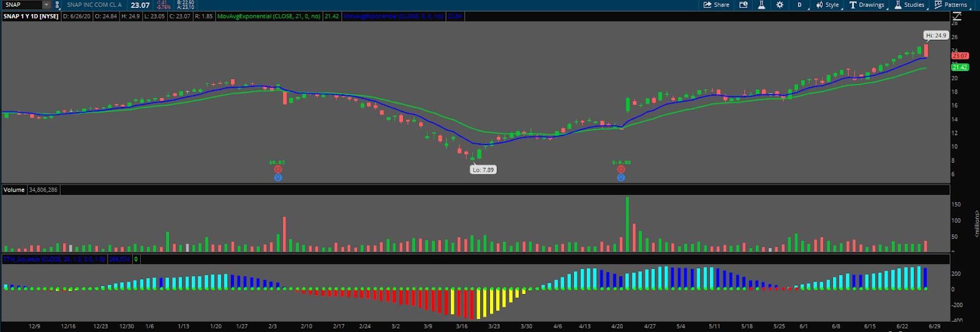Click the O: 24.84 open value
980x332 pixels.
(106, 17)
